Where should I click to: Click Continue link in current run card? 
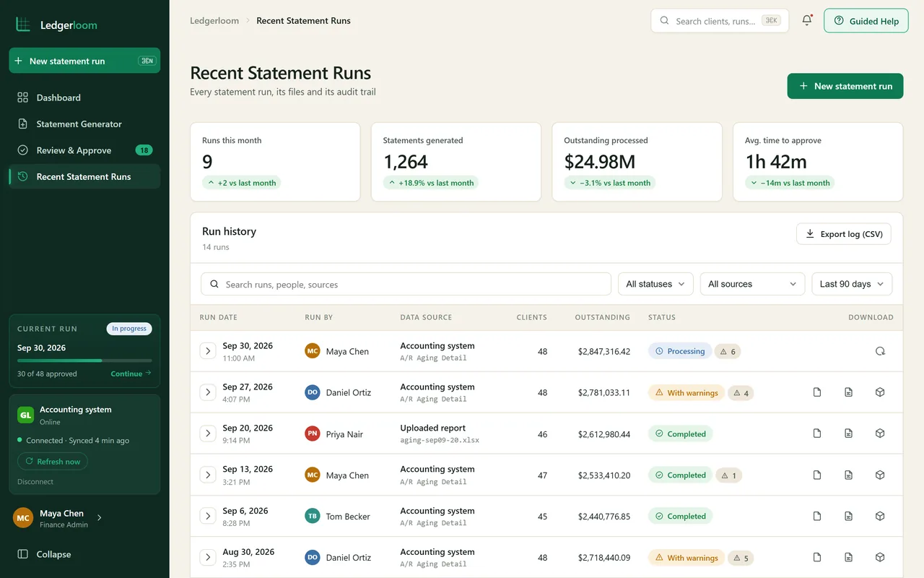131,374
